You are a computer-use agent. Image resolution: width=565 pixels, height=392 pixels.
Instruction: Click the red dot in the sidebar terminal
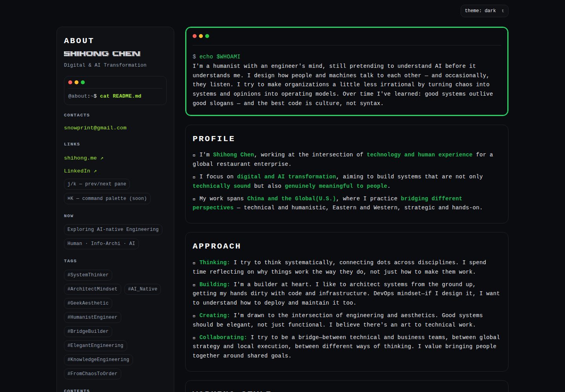[x=70, y=82]
